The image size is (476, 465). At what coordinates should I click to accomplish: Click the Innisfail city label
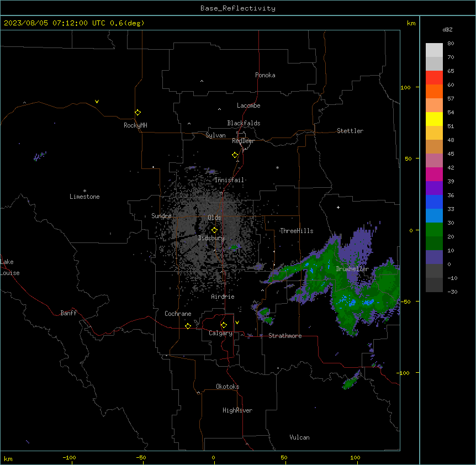click(x=229, y=180)
